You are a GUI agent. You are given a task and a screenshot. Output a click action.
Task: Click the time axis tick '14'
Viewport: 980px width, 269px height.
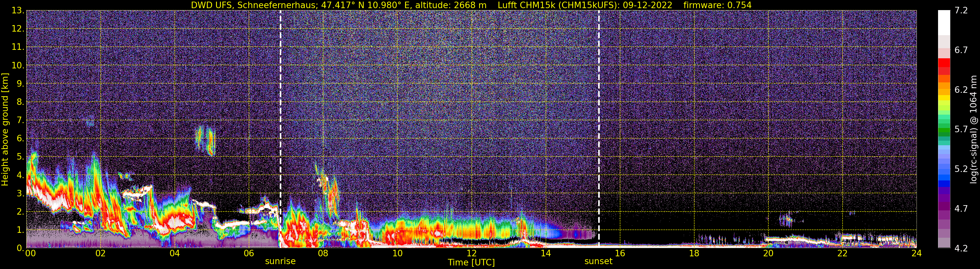click(545, 253)
